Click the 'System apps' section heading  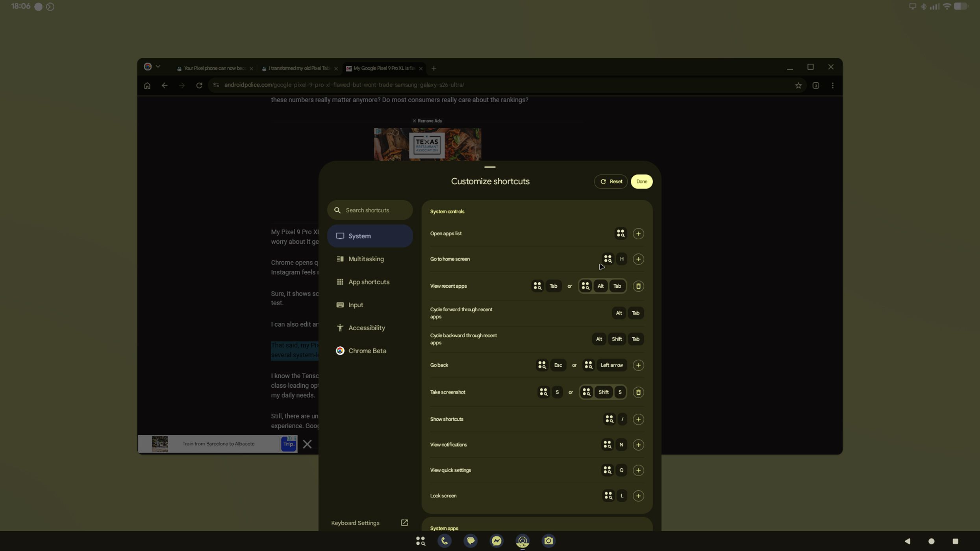pos(444,529)
